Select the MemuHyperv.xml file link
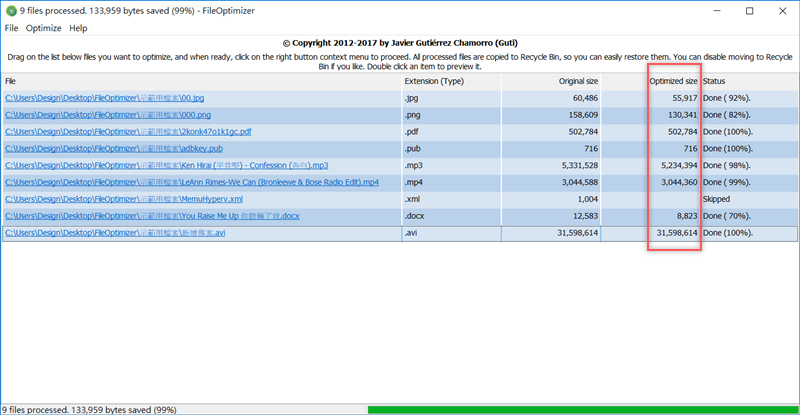This screenshot has width=800, height=415. [123, 200]
